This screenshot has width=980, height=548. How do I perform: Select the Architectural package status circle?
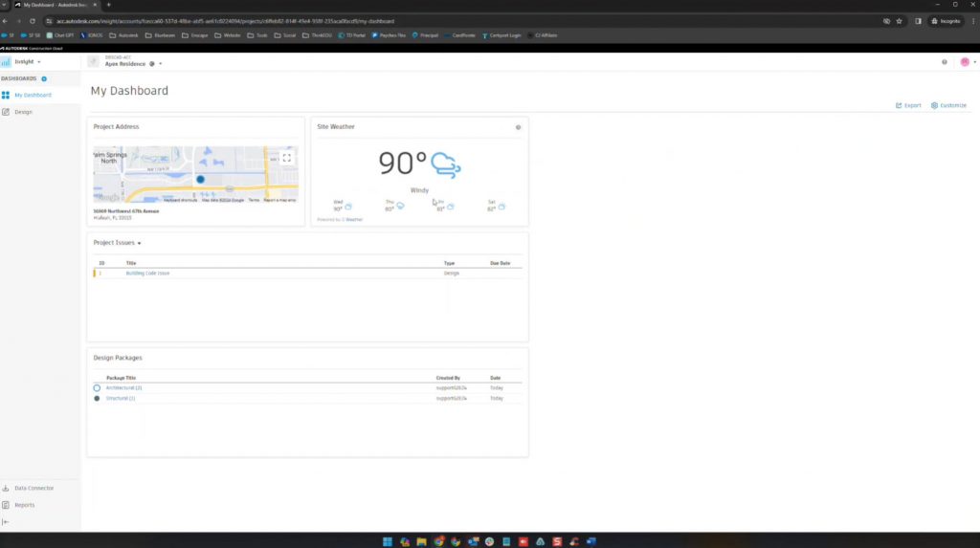(97, 388)
